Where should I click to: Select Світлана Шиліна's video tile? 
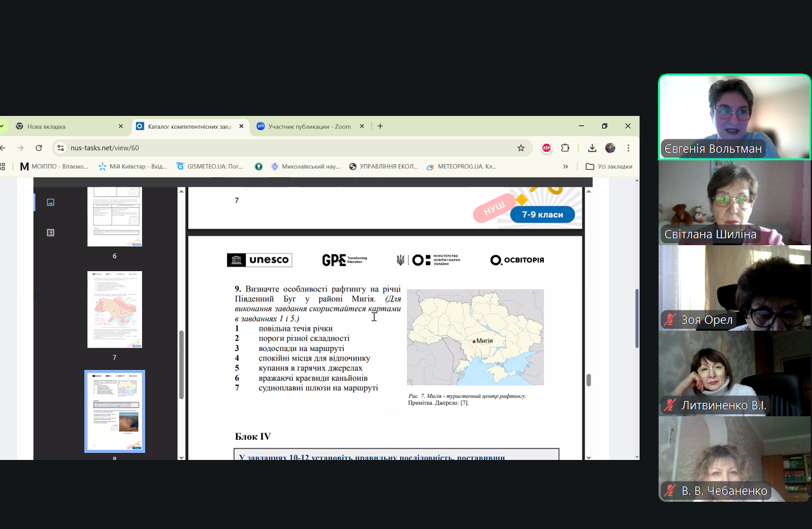[735, 202]
